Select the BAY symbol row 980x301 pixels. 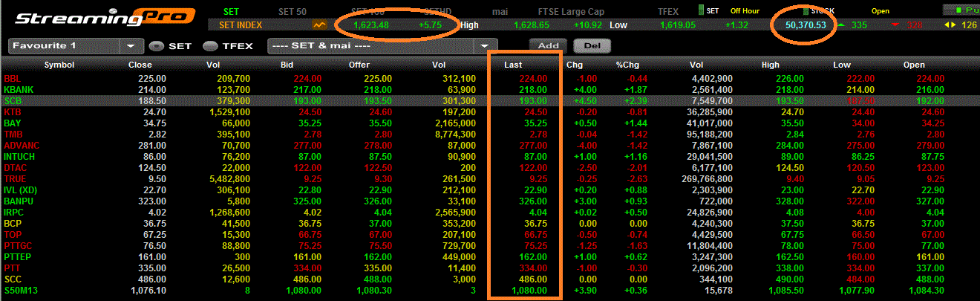click(490, 123)
